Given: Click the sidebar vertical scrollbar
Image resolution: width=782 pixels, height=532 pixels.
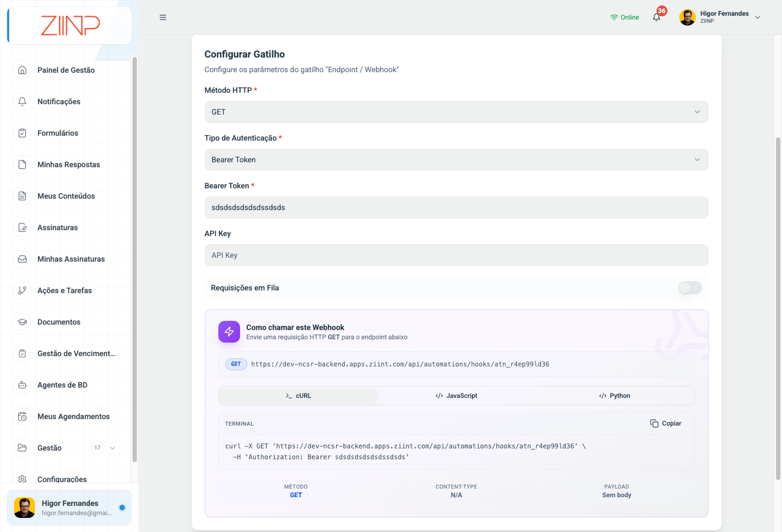Looking at the screenshot, I should click(134, 259).
